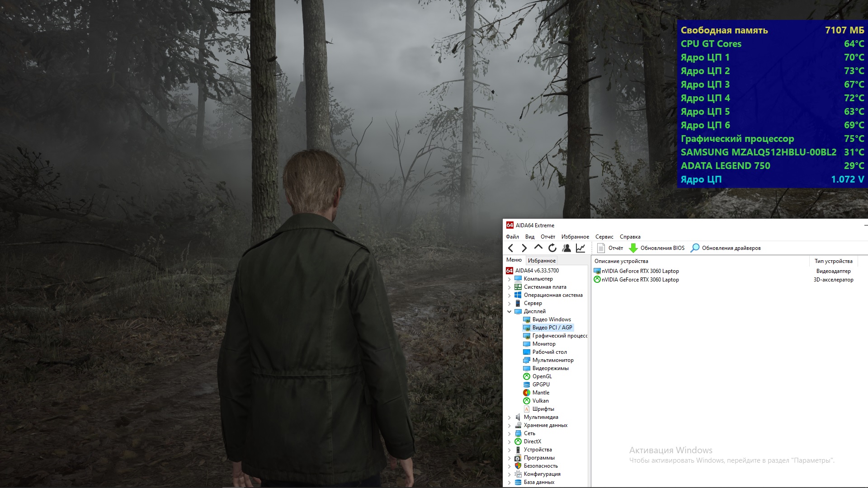This screenshot has width=868, height=488.
Task: Click the Up level arrow icon
Action: pyautogui.click(x=538, y=248)
